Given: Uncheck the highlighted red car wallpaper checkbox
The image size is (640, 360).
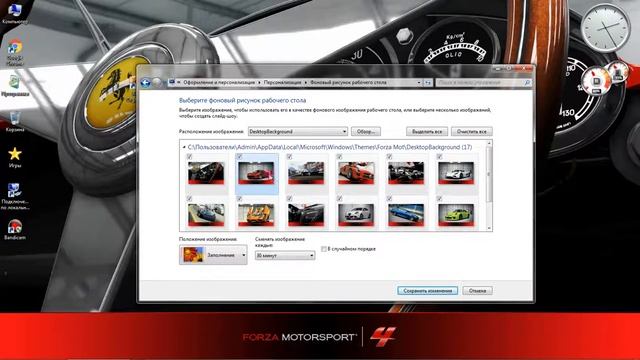Looking at the screenshot, I should (240, 157).
